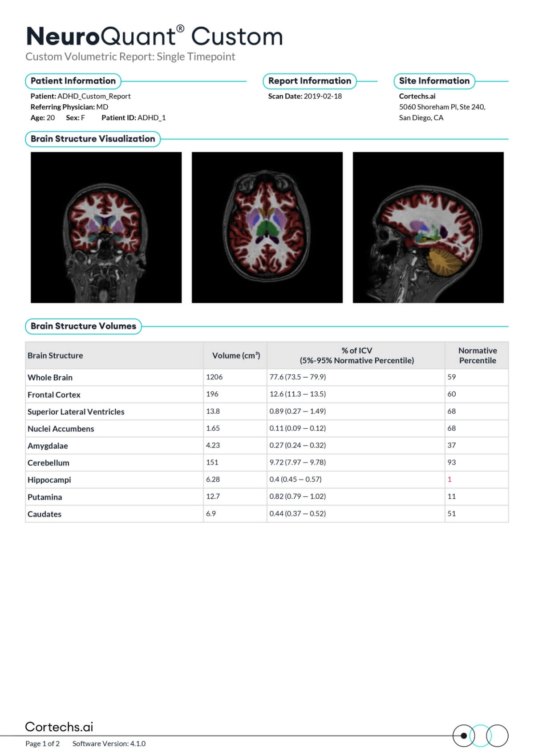
Task: Click the Hippocampi volume 6.28
Action: pyautogui.click(x=213, y=479)
